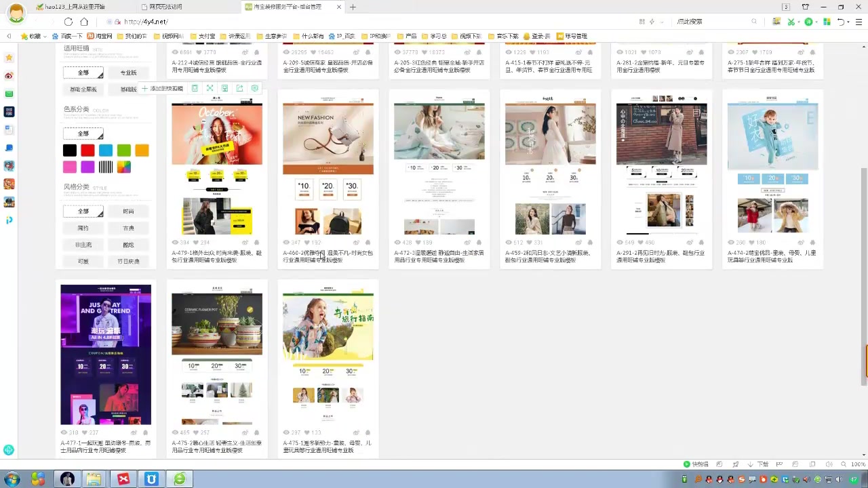868x488 pixels.
Task: Click the expand arrows icon on template toolbar
Action: point(210,88)
